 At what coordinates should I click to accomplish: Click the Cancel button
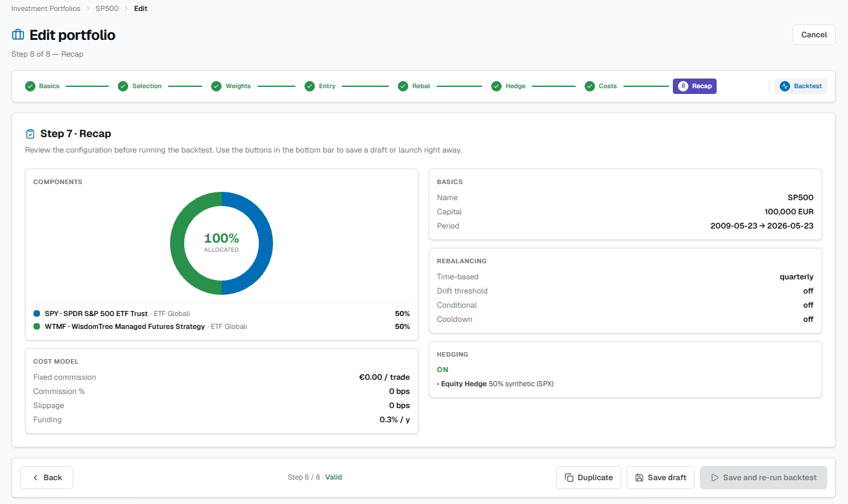(x=814, y=35)
